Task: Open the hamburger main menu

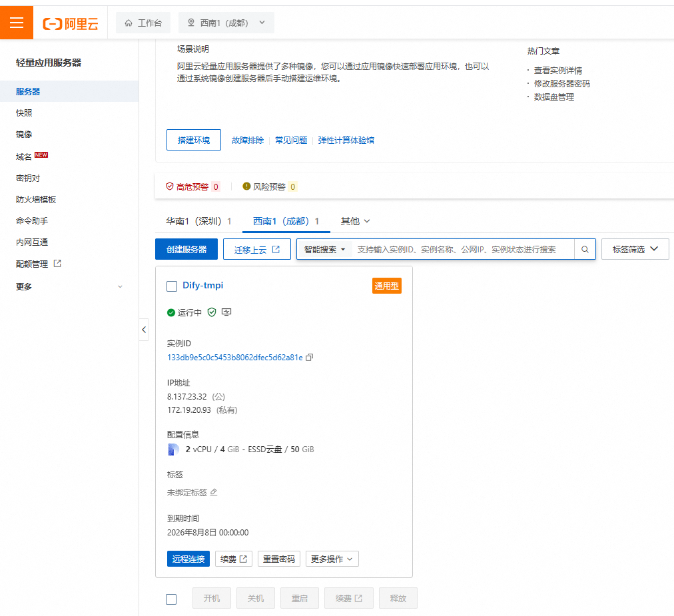Action: 17,23
